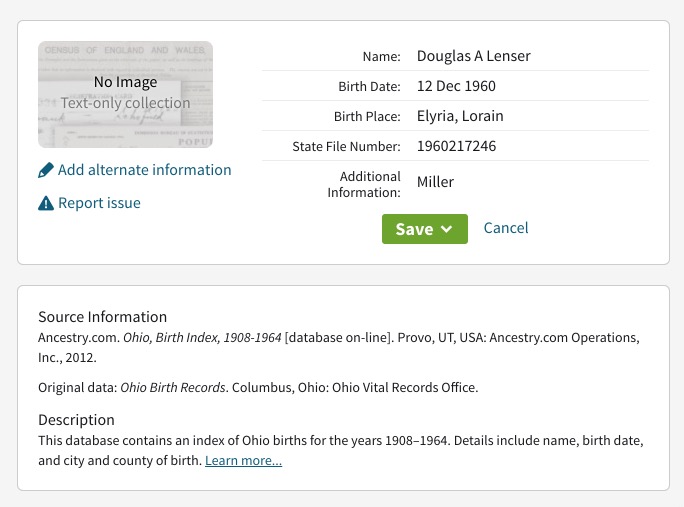Click the Report issue text link
The height and width of the screenshot is (507, 684).
pyautogui.click(x=99, y=203)
